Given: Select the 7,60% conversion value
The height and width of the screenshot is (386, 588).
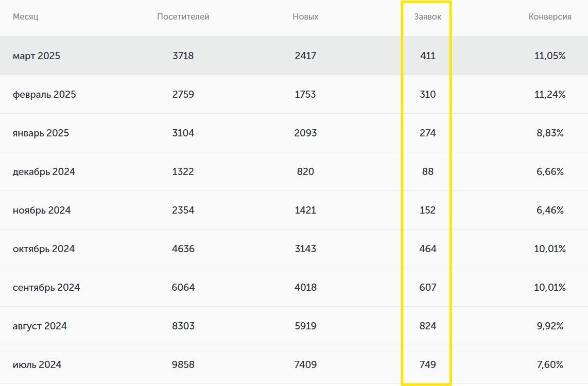Looking at the screenshot, I should 550,364.
